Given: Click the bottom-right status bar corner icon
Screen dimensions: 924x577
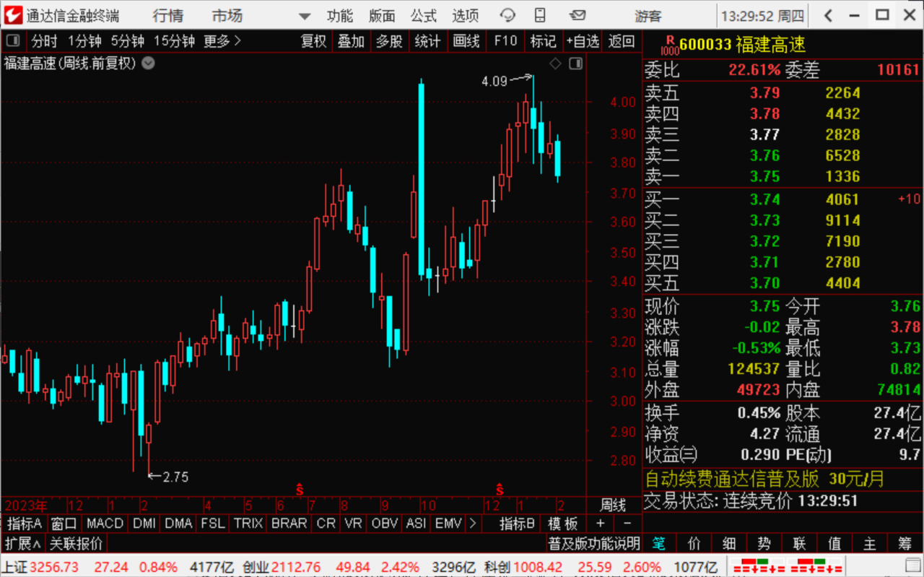Looking at the screenshot, I should click(912, 567).
